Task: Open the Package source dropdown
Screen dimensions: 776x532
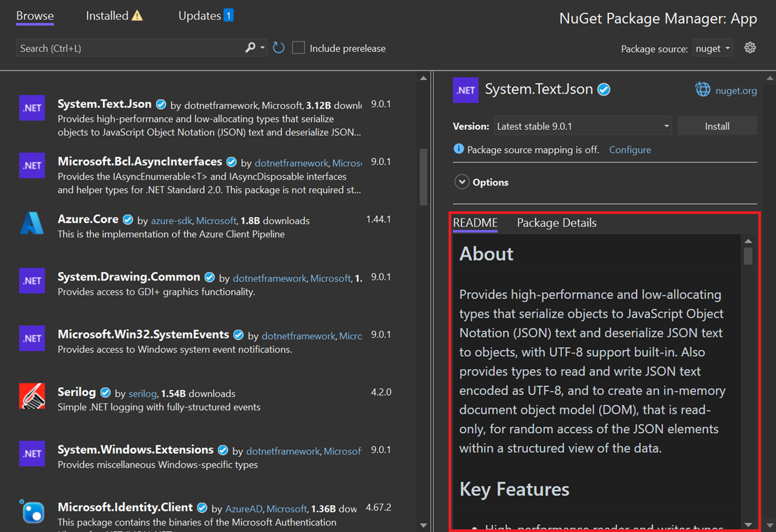Action: tap(712, 47)
